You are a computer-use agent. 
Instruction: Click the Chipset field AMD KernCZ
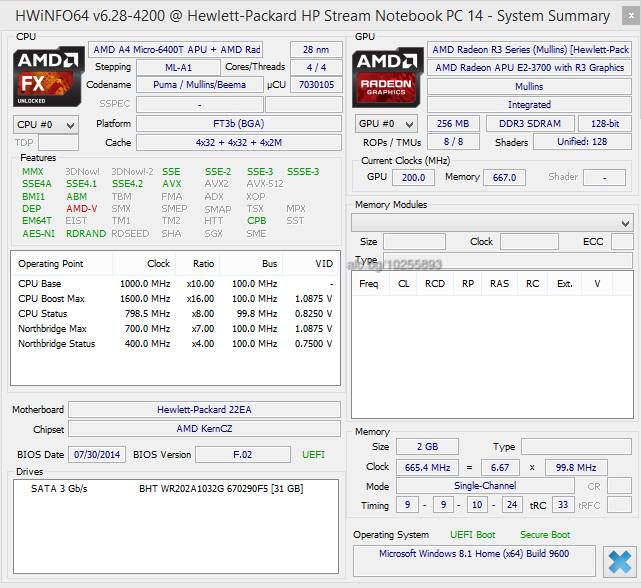[204, 429]
